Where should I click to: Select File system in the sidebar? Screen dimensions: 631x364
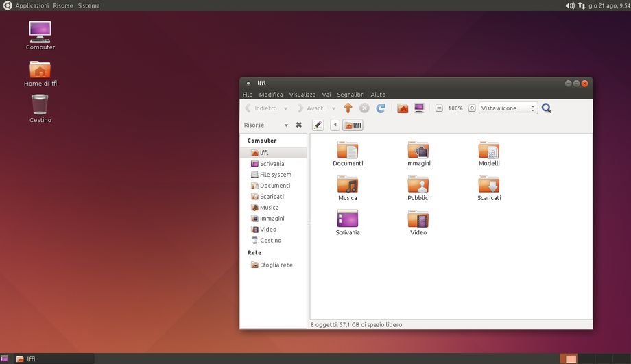pos(275,175)
